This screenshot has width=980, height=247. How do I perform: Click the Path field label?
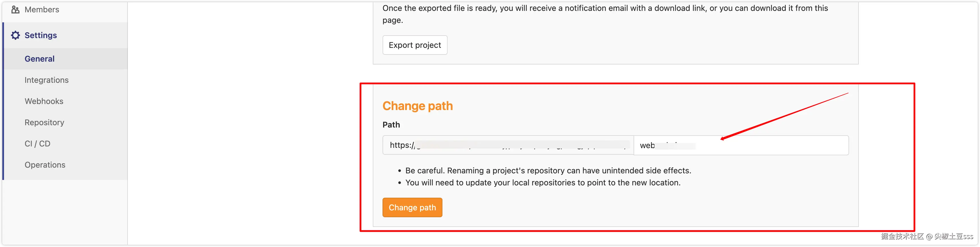tap(391, 125)
